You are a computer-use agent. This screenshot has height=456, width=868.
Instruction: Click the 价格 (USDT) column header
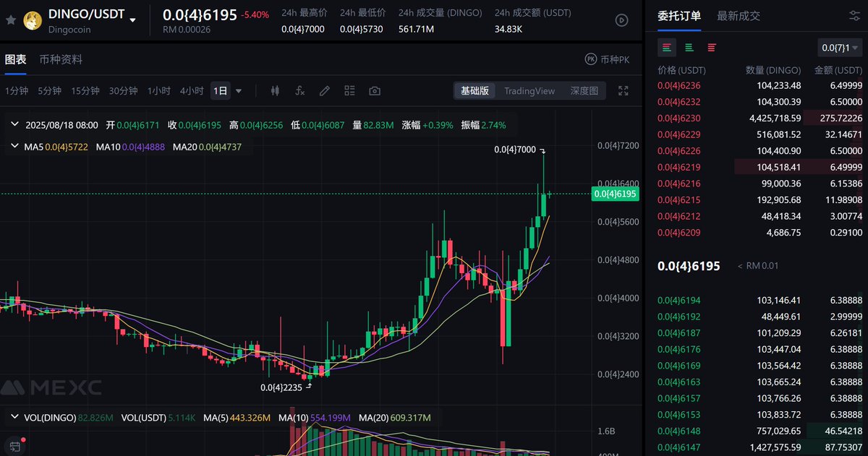pos(681,70)
